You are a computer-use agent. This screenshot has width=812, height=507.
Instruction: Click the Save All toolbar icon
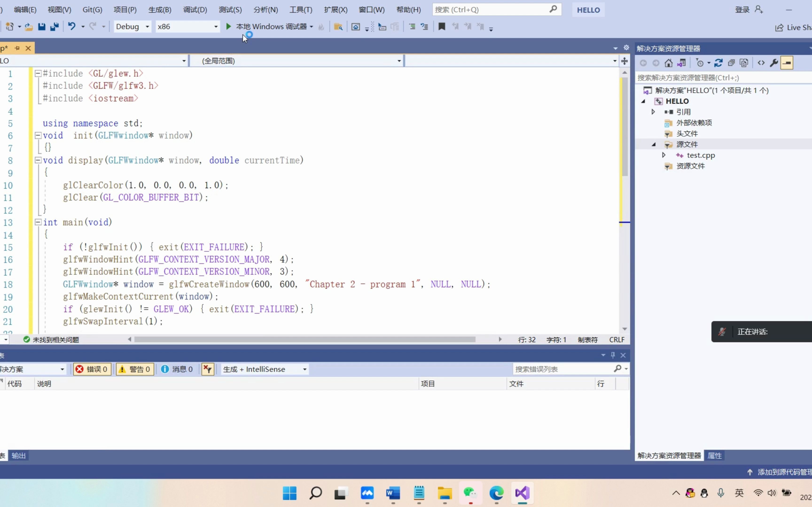[54, 27]
